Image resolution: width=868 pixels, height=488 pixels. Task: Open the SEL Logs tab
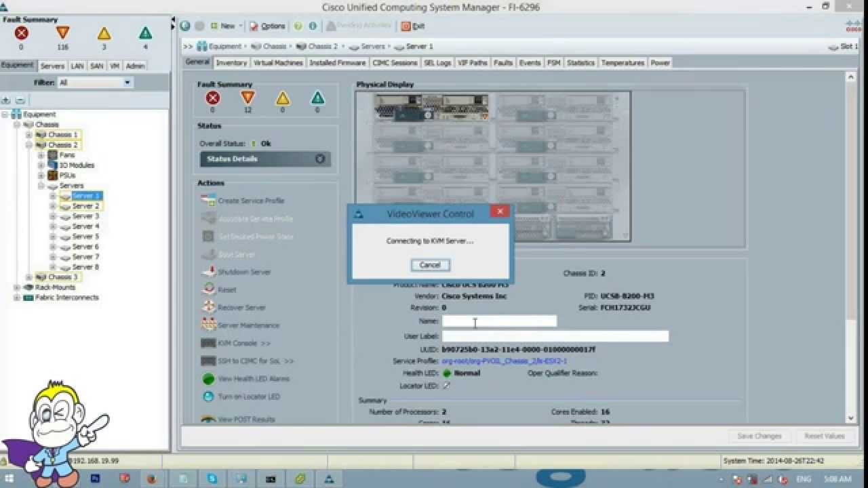coord(437,63)
